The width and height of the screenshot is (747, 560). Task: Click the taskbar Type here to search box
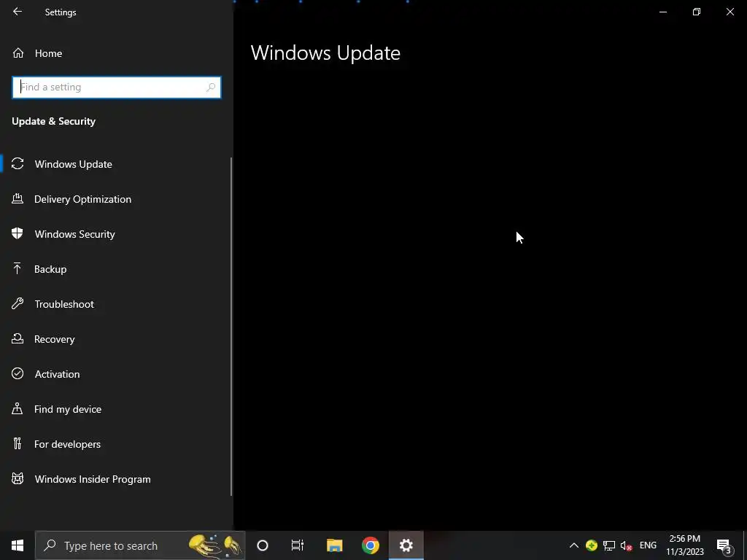(140, 545)
